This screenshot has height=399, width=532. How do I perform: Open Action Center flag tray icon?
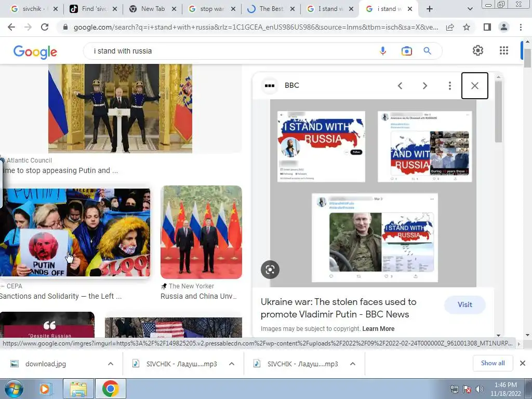[x=467, y=389]
